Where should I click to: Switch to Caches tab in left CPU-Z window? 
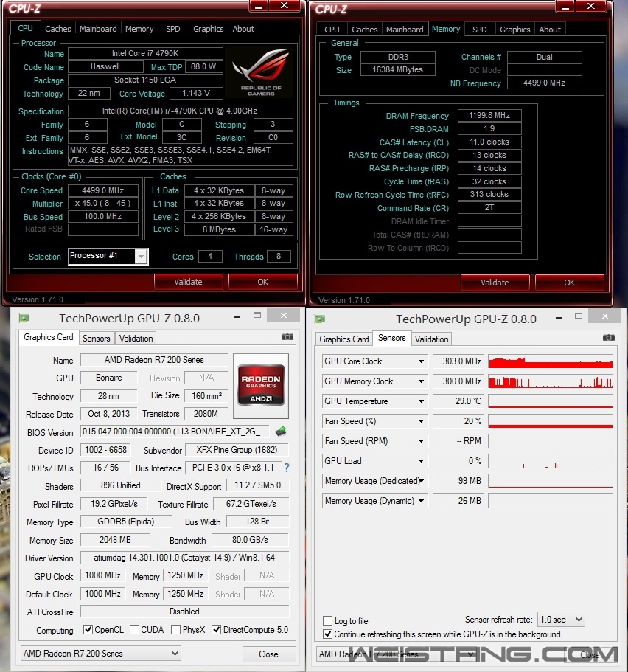tap(57, 29)
